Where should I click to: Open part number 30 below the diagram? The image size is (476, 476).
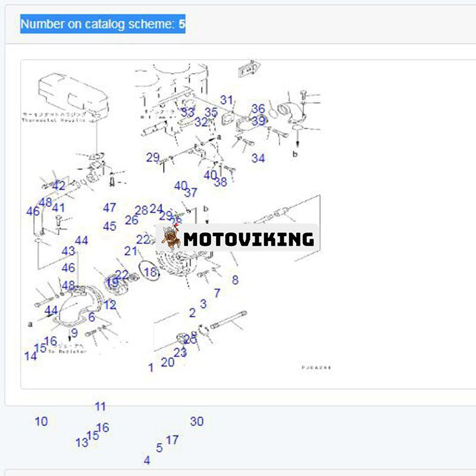pos(197,421)
